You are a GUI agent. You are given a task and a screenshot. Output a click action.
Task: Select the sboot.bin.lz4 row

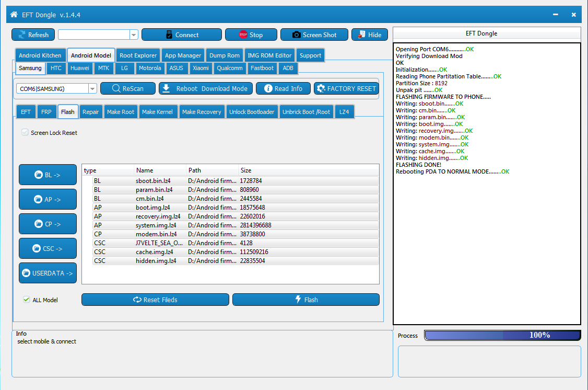236,180
